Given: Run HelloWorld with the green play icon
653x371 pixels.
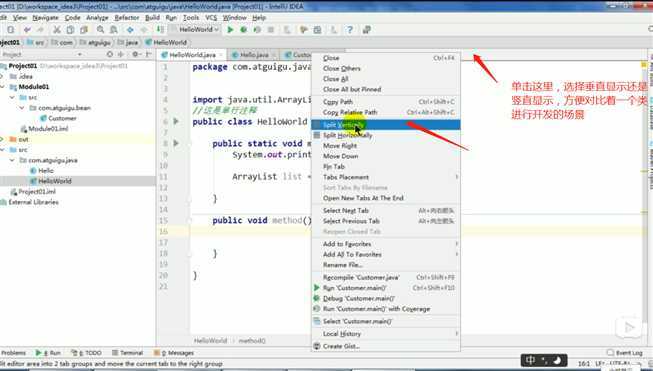Looking at the screenshot, I should click(x=230, y=30).
